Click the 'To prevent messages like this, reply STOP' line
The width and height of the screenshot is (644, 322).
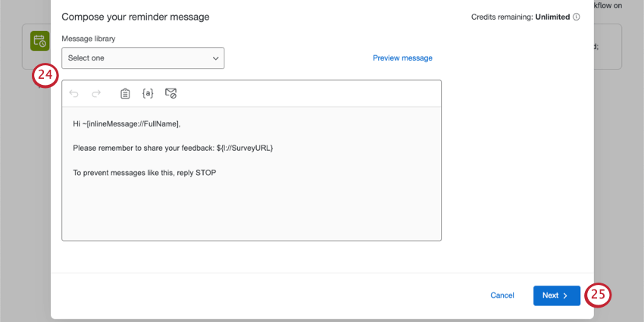click(x=145, y=173)
